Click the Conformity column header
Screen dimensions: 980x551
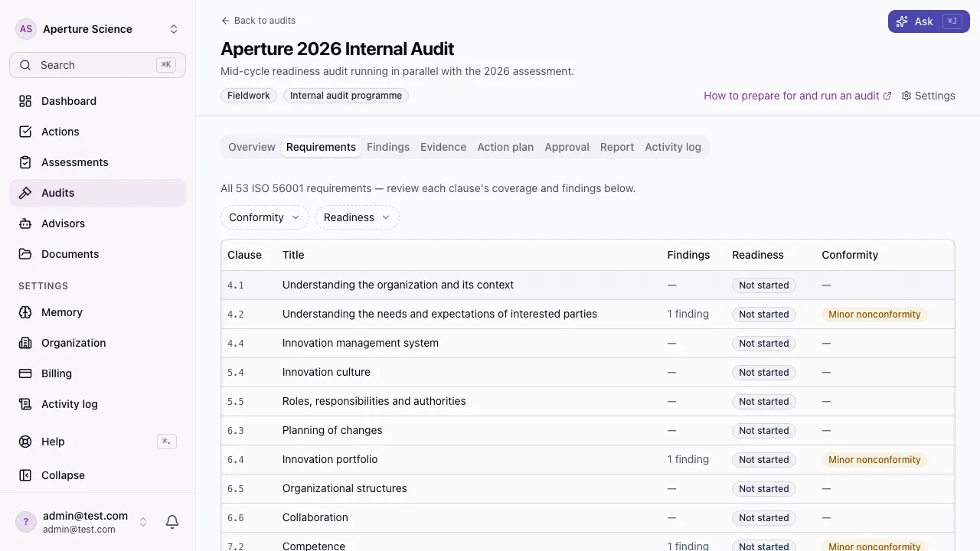tap(850, 255)
